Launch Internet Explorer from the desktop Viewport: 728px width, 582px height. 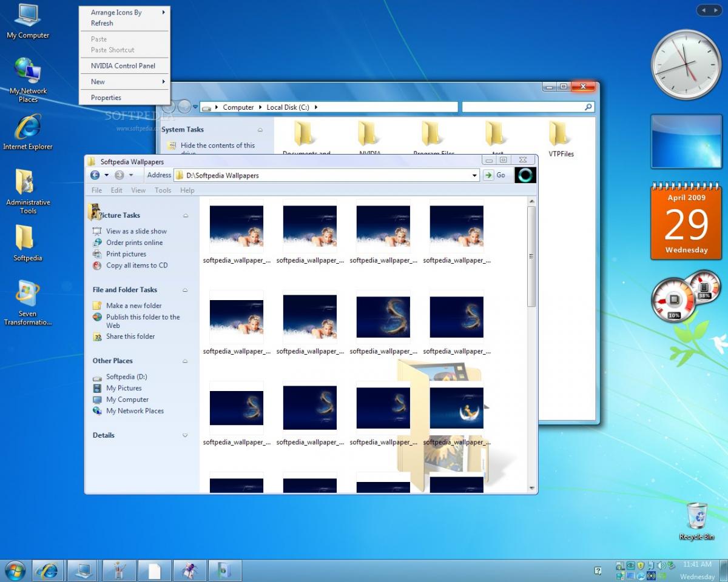pyautogui.click(x=28, y=132)
